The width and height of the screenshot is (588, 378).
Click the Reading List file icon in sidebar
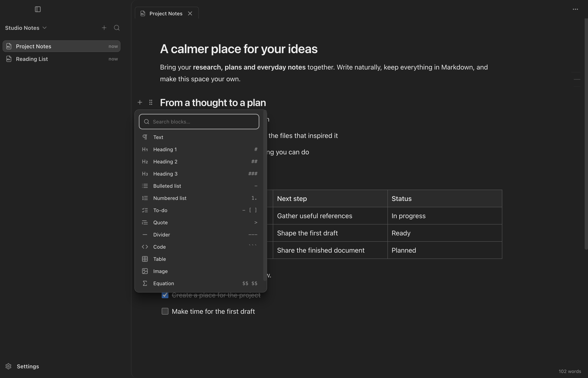[x=9, y=59]
